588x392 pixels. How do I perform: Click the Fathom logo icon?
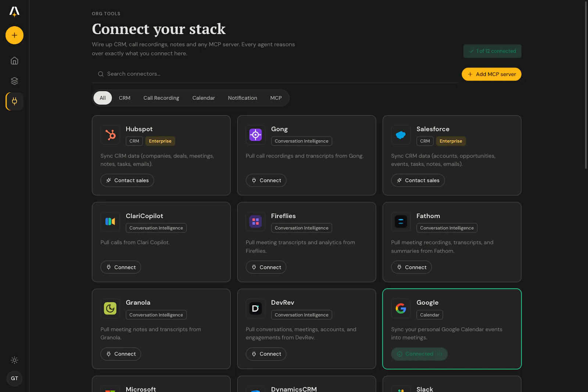pos(401,222)
